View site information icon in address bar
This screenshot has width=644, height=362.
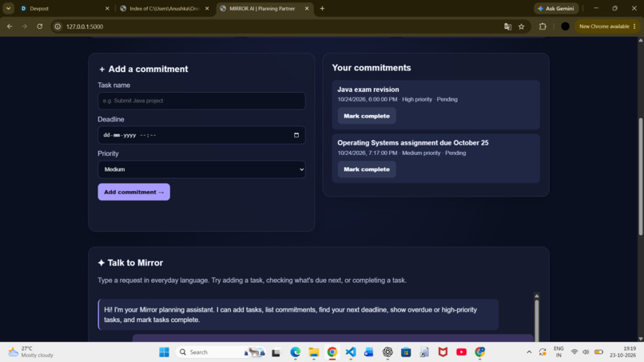pos(58,26)
